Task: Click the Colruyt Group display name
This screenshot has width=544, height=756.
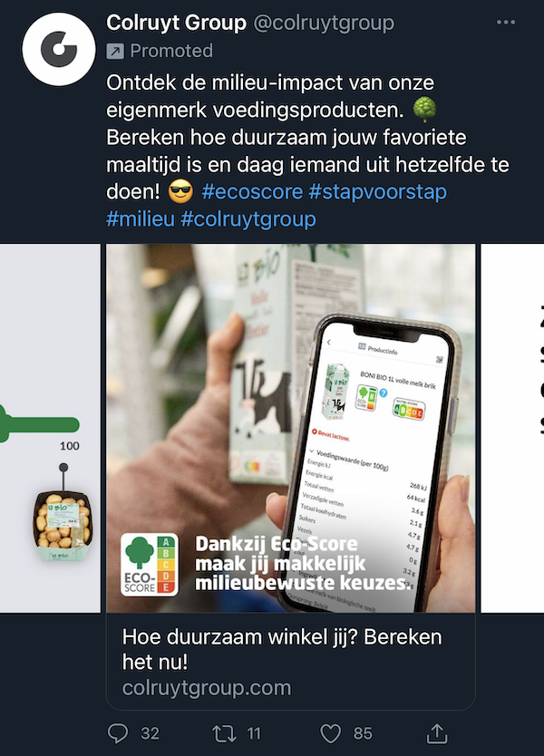Action: click(x=176, y=23)
